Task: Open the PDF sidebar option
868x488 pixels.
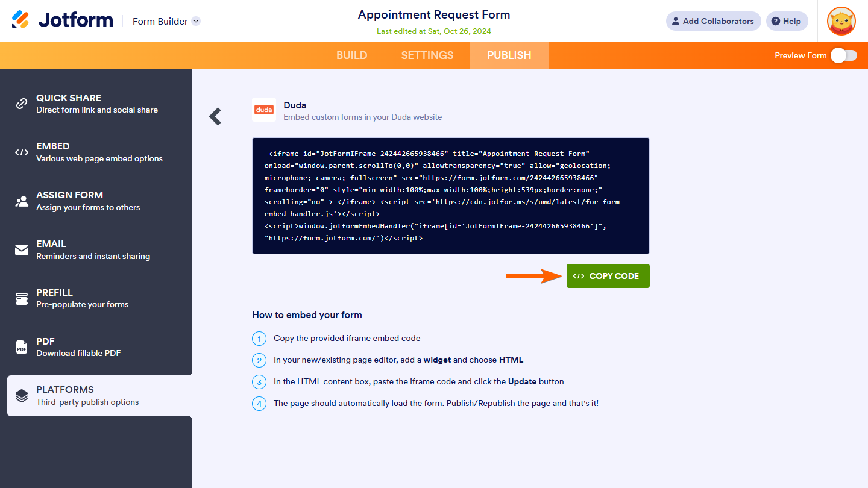Action: pyautogui.click(x=96, y=347)
